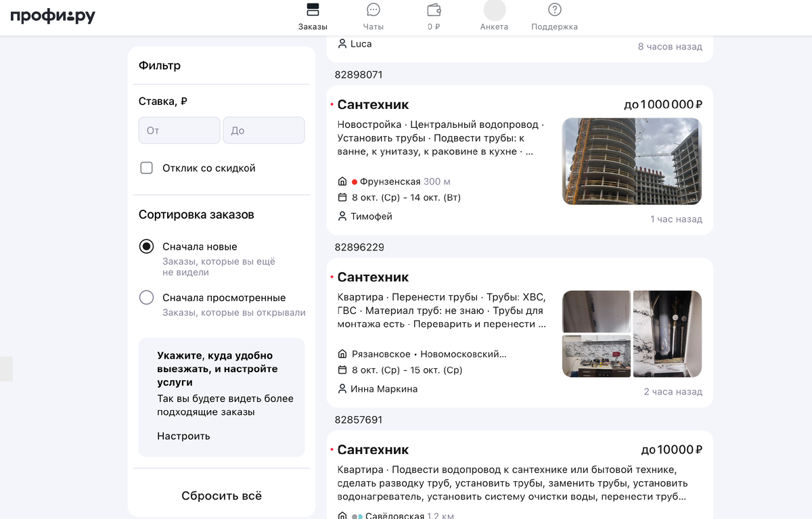Select the Сначала новые radio button
812x519 pixels.
(x=146, y=246)
